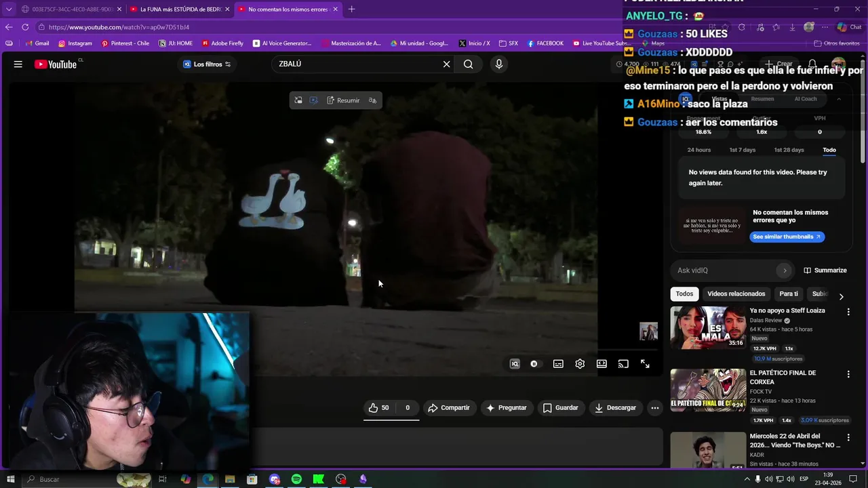Select the 1st 7 days views tab
The image size is (868, 488).
(x=742, y=150)
